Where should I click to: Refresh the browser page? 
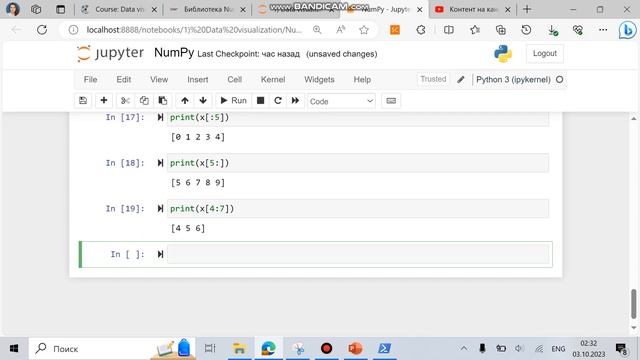(x=42, y=30)
